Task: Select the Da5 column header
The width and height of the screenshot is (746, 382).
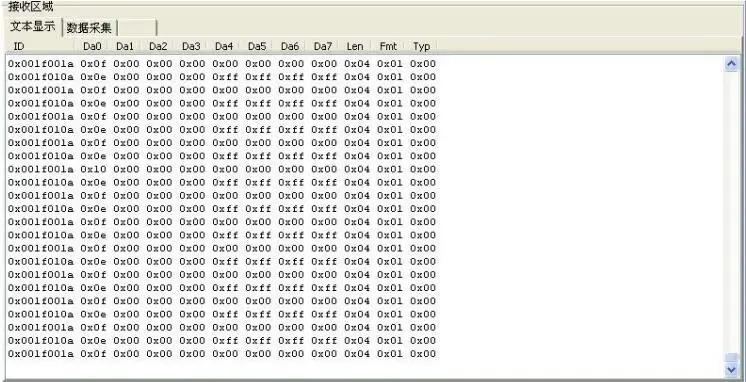Action: [256, 46]
